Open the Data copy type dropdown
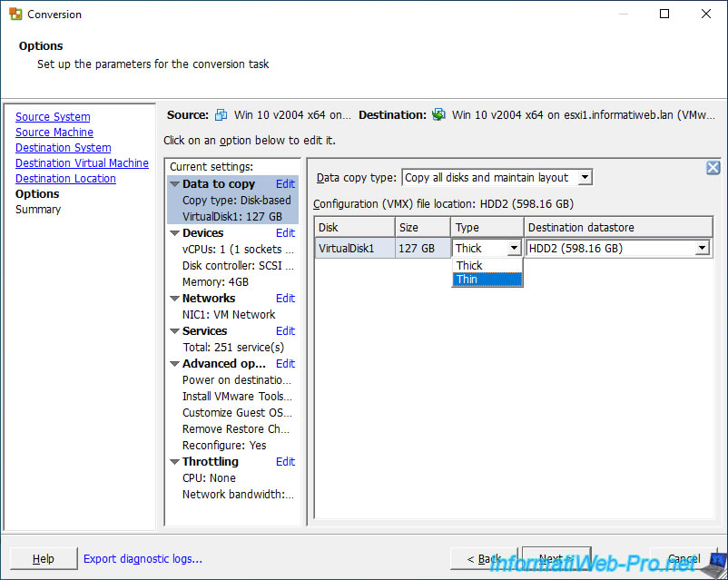 click(x=585, y=178)
